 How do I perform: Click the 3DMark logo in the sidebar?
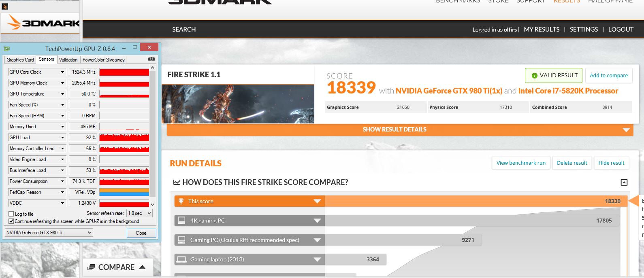[44, 23]
